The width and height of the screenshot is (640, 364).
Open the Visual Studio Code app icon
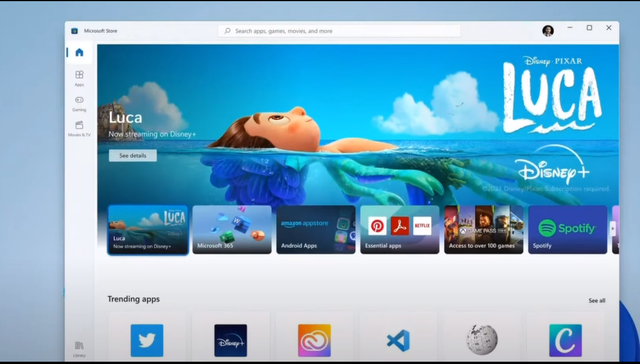[x=398, y=340]
